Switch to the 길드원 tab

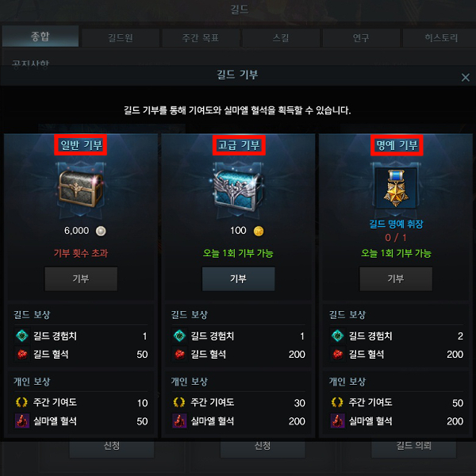pyautogui.click(x=121, y=37)
